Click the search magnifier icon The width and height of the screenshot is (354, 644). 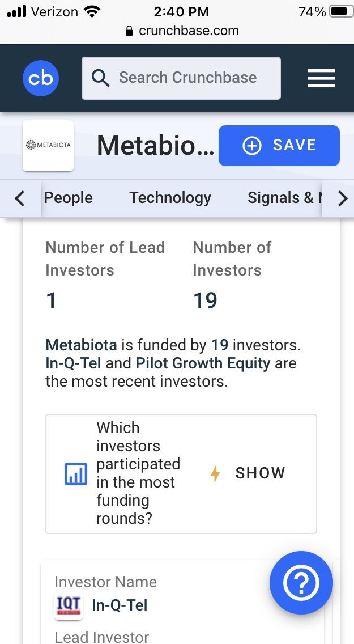coord(101,78)
